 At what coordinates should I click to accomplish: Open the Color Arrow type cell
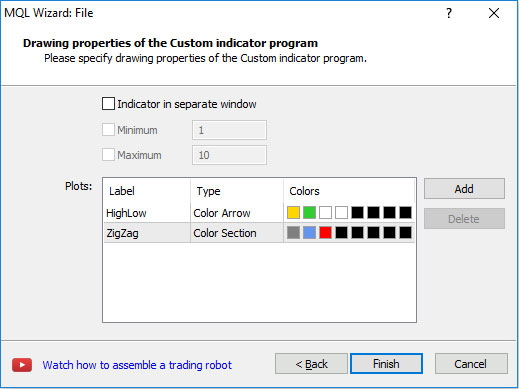pyautogui.click(x=237, y=213)
